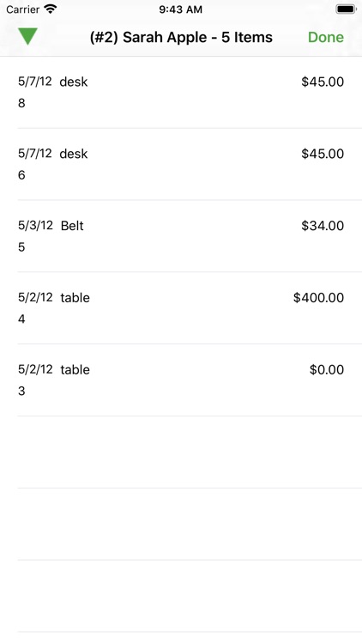Tap the battery indicator icon
Screen dimensions: 362x644
point(346,9)
